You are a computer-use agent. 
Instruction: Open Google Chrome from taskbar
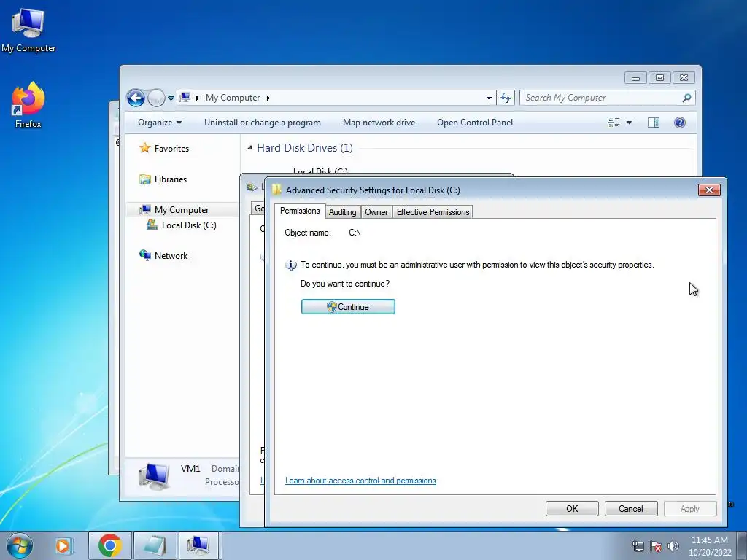tap(109, 545)
